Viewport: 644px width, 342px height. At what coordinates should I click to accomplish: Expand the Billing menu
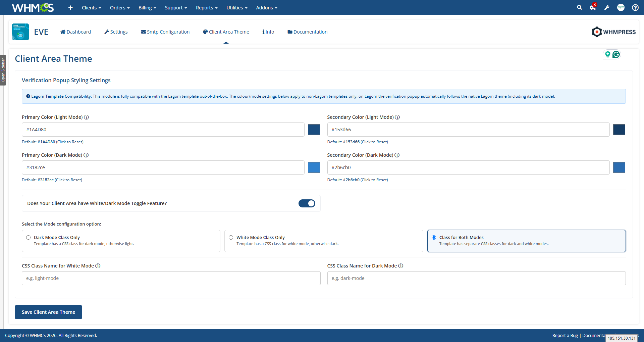coord(147,8)
